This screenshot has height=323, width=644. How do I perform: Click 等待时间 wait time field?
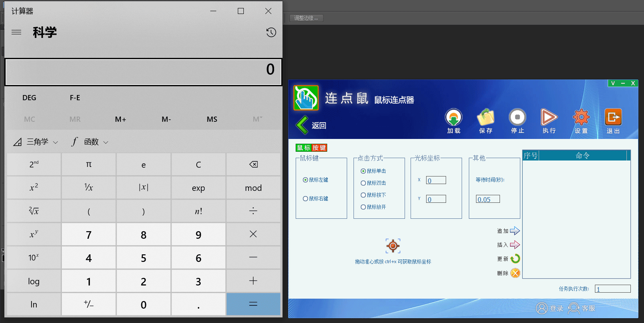pyautogui.click(x=488, y=199)
